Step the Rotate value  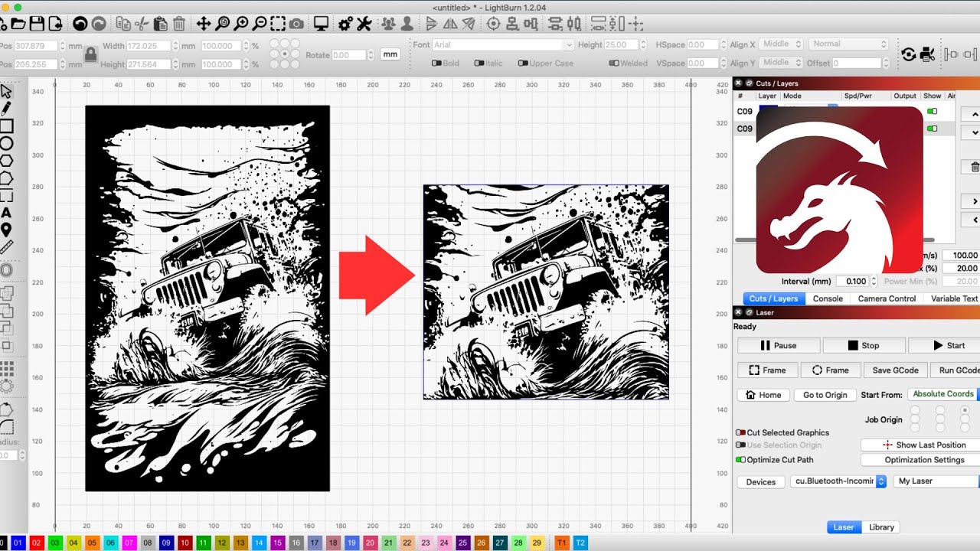click(371, 55)
